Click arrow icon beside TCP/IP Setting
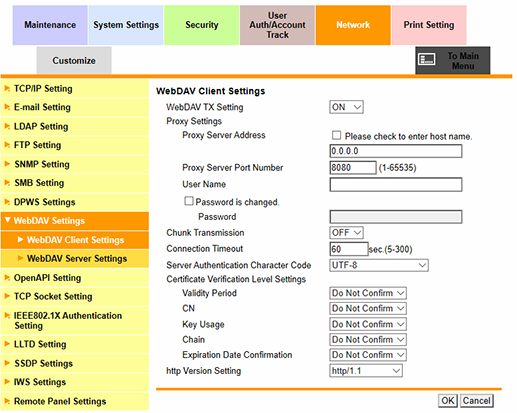 point(7,89)
